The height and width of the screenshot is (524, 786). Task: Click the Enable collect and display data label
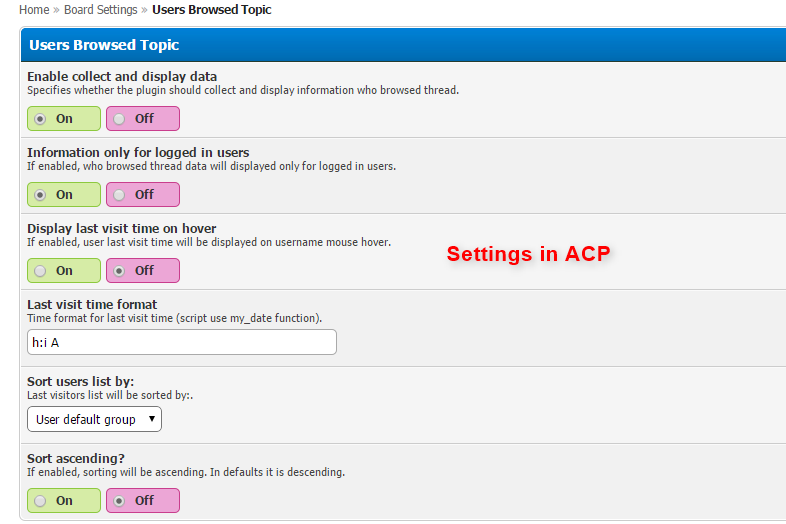(x=122, y=76)
